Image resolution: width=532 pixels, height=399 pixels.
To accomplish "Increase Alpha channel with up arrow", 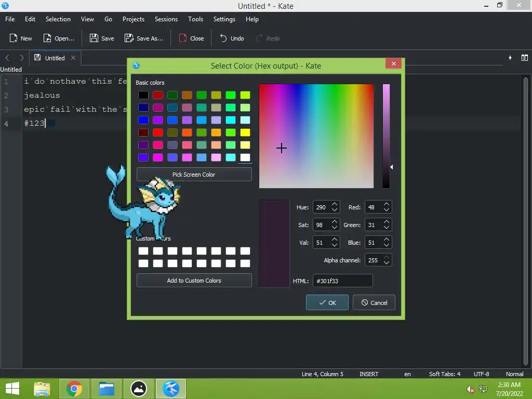I will (x=387, y=257).
